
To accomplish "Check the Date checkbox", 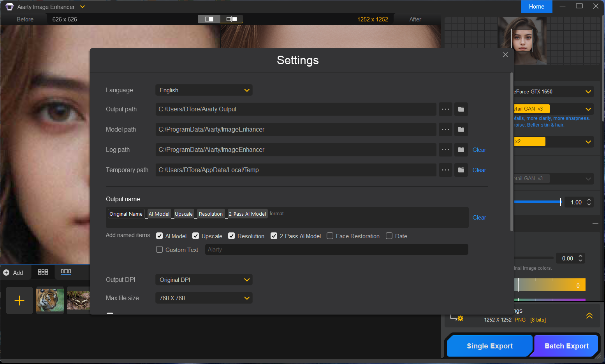I will [389, 236].
